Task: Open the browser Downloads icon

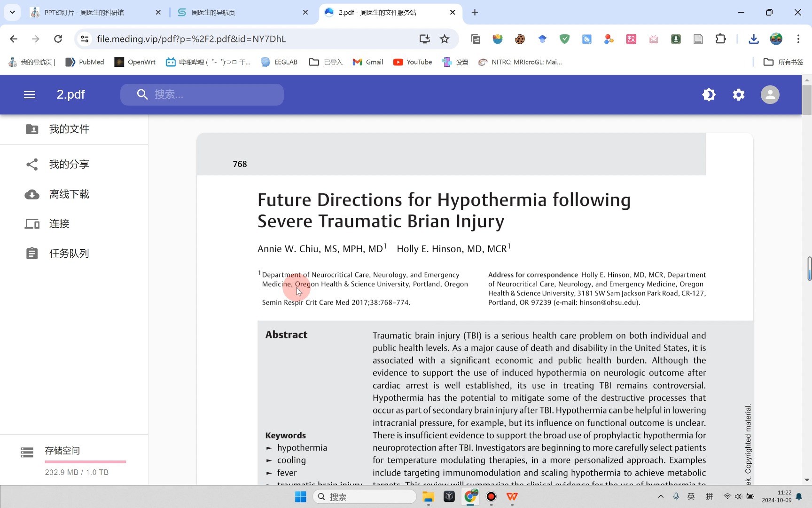Action: click(754, 39)
